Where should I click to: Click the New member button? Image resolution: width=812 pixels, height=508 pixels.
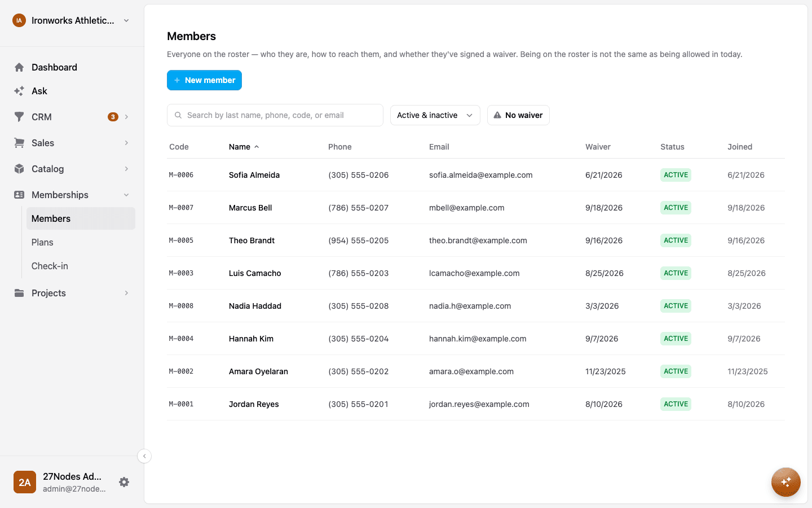[204, 80]
